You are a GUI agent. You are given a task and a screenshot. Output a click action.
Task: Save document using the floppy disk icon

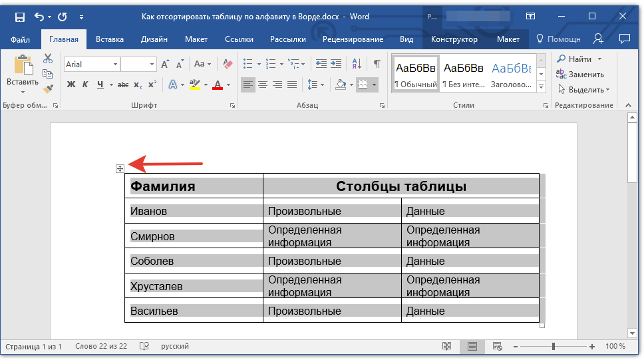click(19, 16)
